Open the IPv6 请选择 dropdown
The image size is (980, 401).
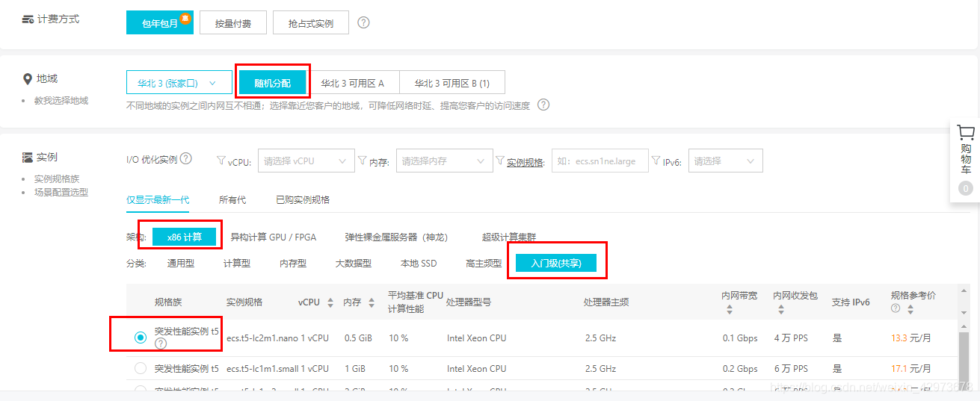[x=725, y=161]
